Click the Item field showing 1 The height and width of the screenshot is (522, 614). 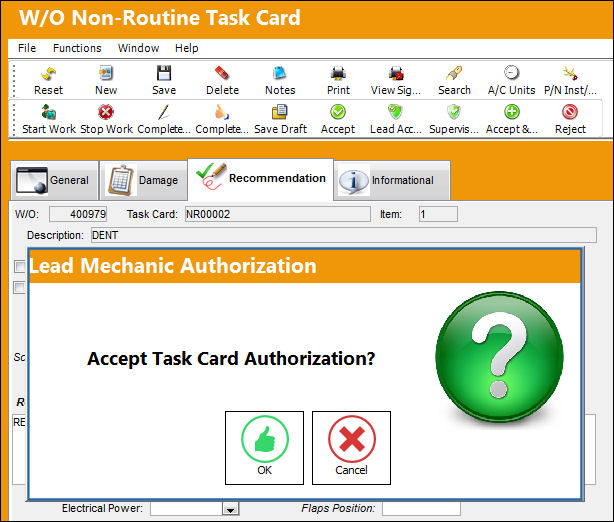click(438, 214)
